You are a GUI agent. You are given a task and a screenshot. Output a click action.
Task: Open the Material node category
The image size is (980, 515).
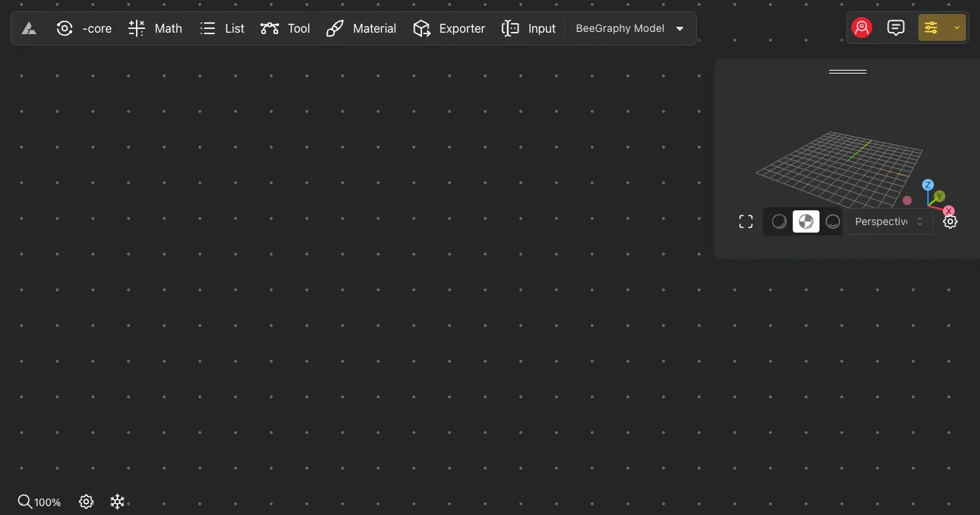click(361, 29)
